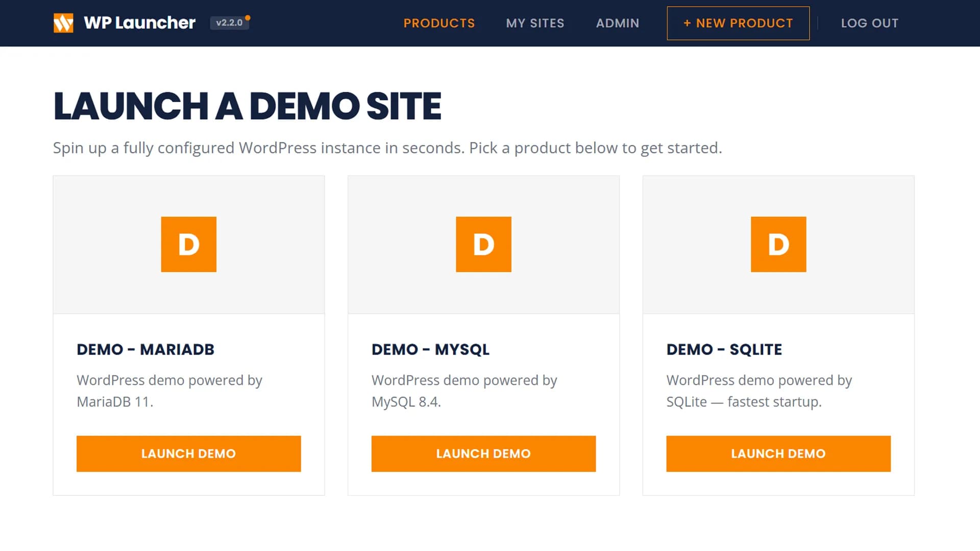The height and width of the screenshot is (551, 980).
Task: Open the Products menu item
Action: tap(439, 23)
